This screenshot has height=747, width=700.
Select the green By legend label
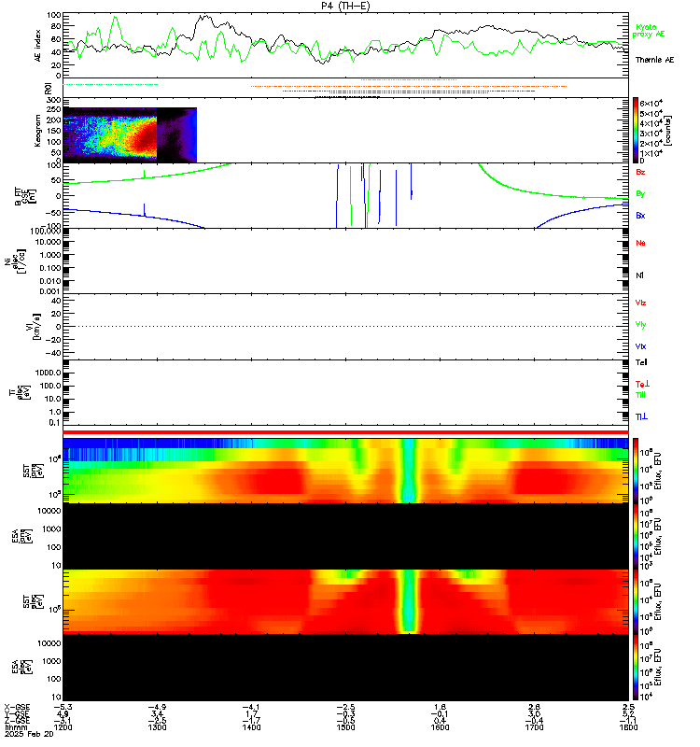(x=640, y=194)
